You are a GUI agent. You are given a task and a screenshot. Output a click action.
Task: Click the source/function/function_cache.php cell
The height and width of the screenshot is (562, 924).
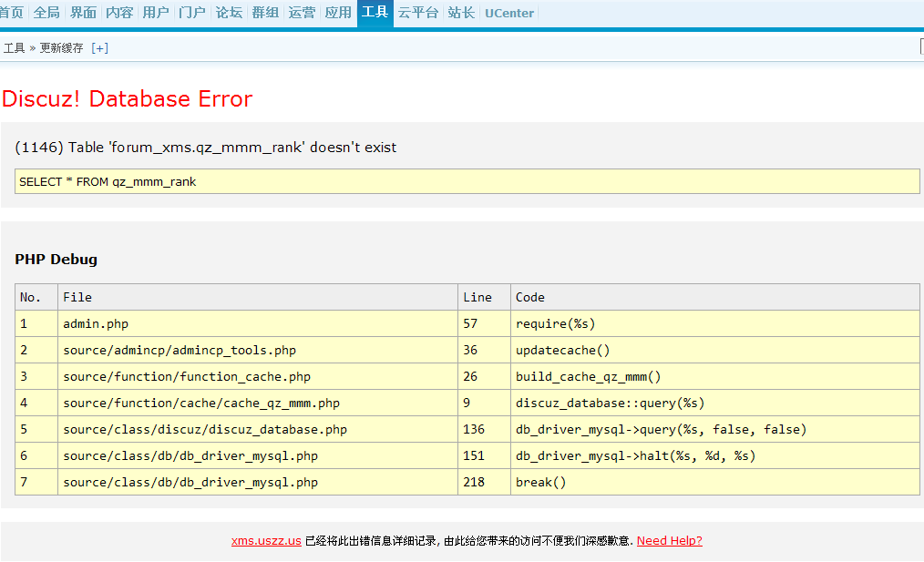(258, 376)
